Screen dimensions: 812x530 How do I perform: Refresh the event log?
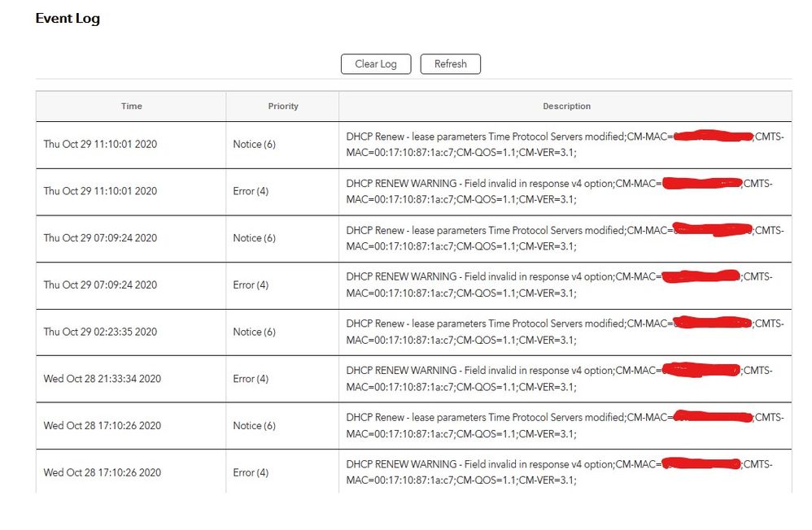[451, 64]
